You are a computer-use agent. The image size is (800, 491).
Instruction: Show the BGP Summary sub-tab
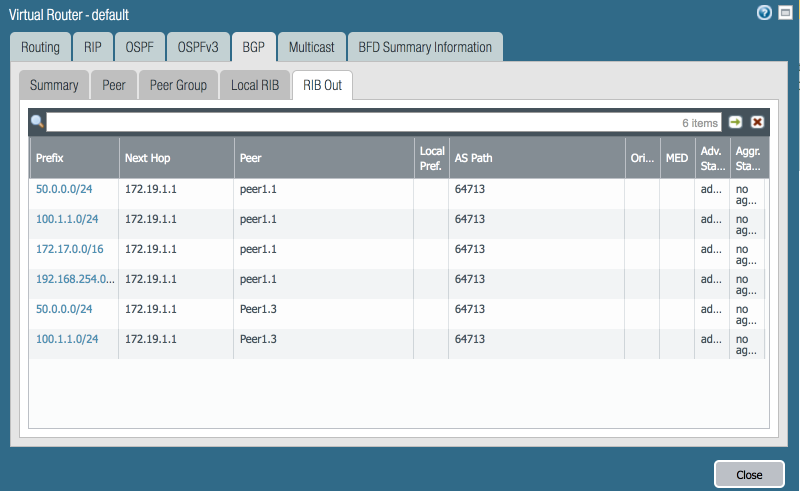click(x=54, y=85)
